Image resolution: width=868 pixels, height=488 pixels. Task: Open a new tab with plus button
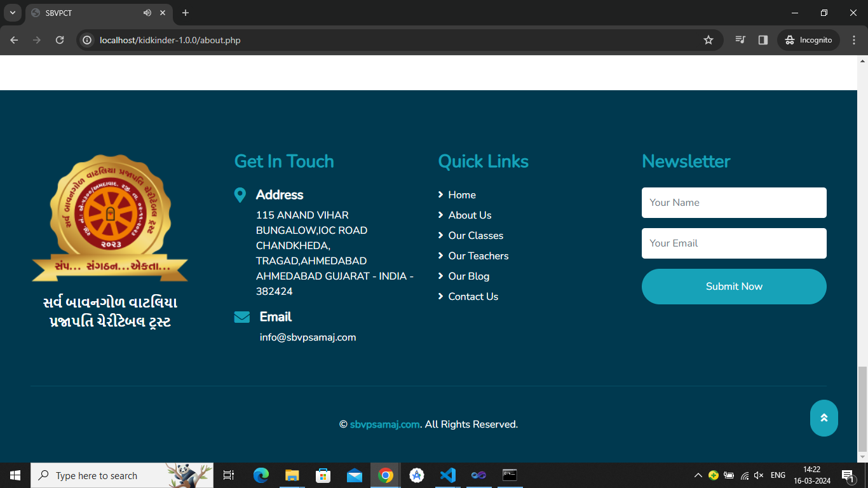[186, 13]
